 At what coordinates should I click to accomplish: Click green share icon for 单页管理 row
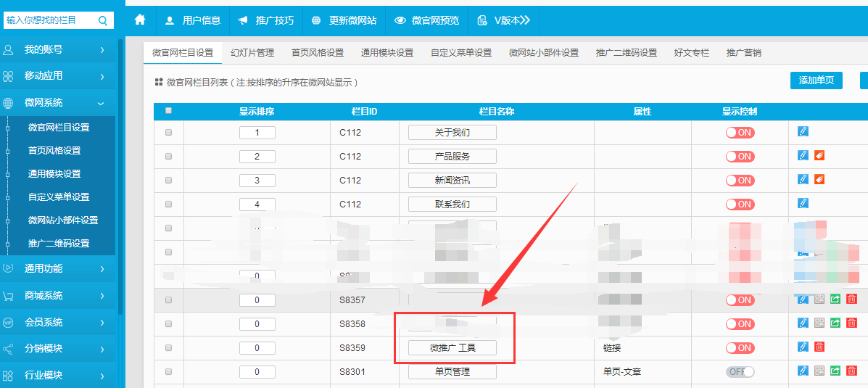835,371
